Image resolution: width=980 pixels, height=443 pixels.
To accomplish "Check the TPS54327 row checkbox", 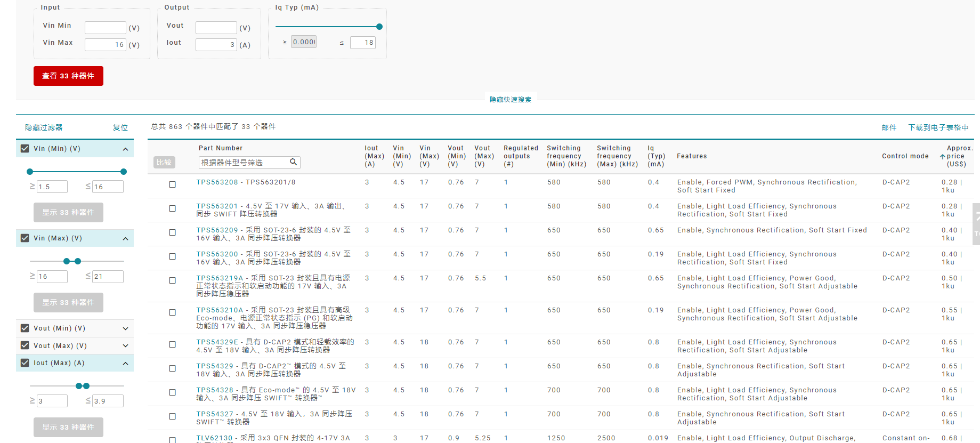I will [x=172, y=416].
